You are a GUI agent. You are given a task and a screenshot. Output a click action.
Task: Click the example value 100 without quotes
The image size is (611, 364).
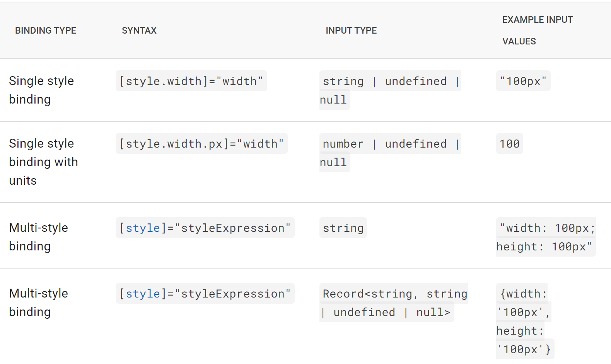click(x=509, y=144)
